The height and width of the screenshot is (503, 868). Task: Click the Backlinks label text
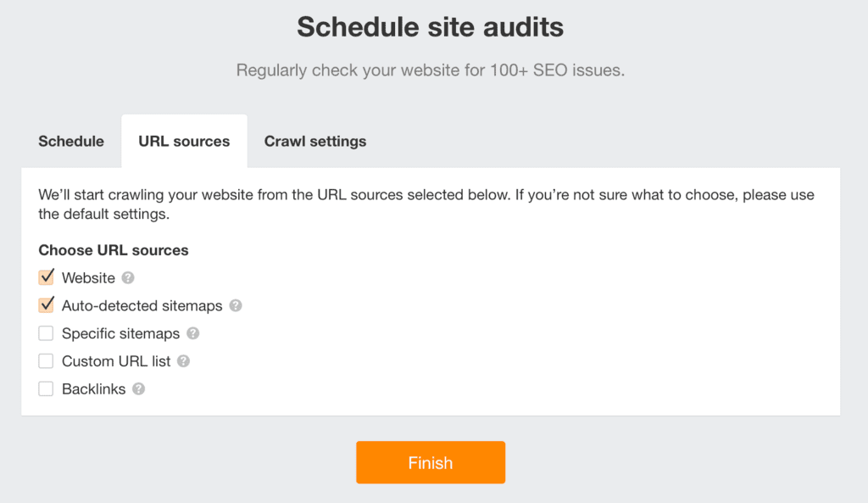(95, 389)
